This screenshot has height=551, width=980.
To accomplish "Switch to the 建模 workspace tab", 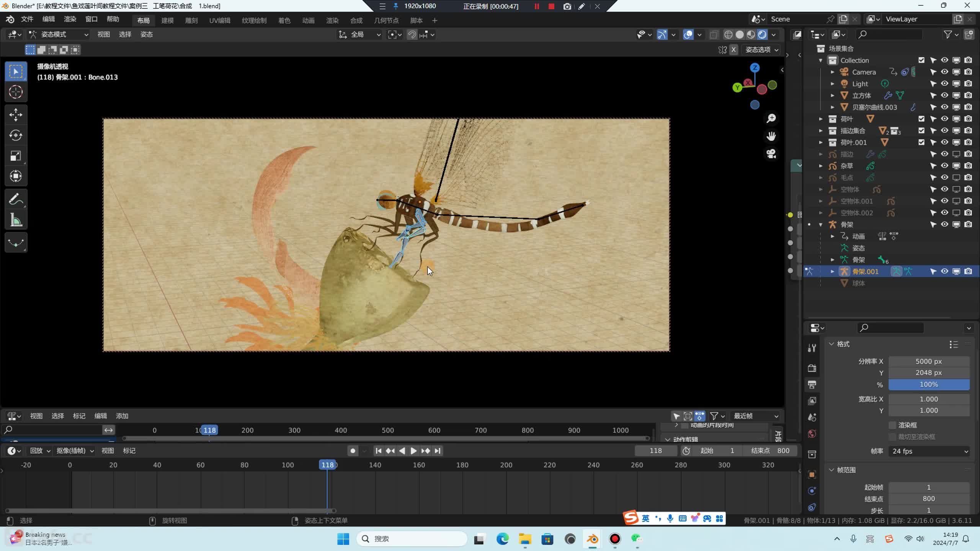I will tap(167, 20).
